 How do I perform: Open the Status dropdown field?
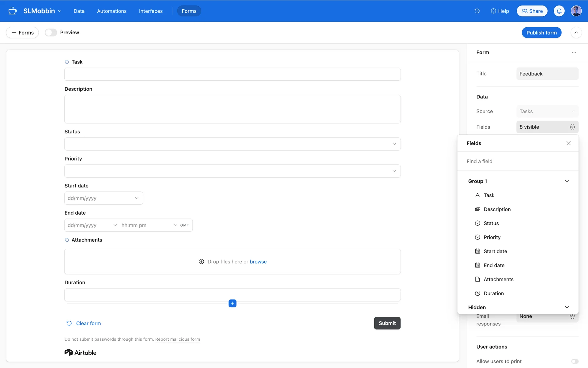(x=232, y=144)
